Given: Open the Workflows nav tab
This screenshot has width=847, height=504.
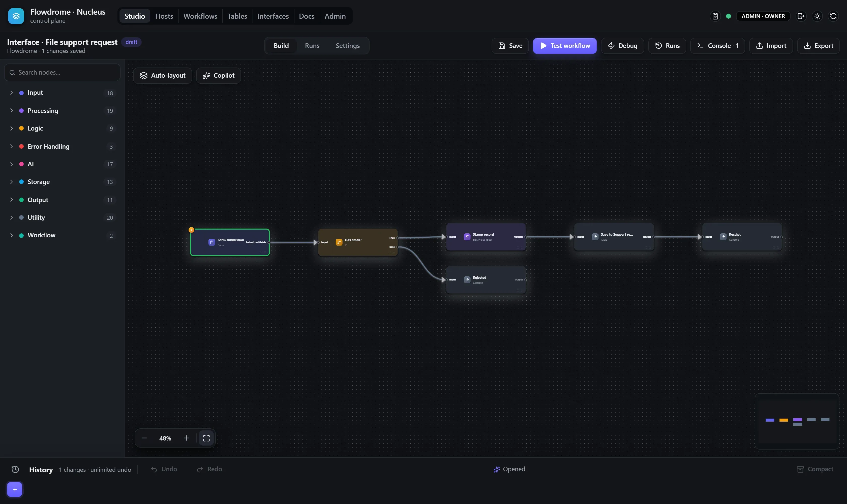Looking at the screenshot, I should coord(200,16).
